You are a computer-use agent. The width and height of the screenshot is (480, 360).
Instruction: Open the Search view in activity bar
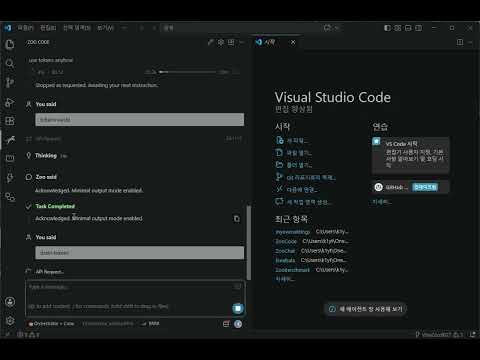10,63
